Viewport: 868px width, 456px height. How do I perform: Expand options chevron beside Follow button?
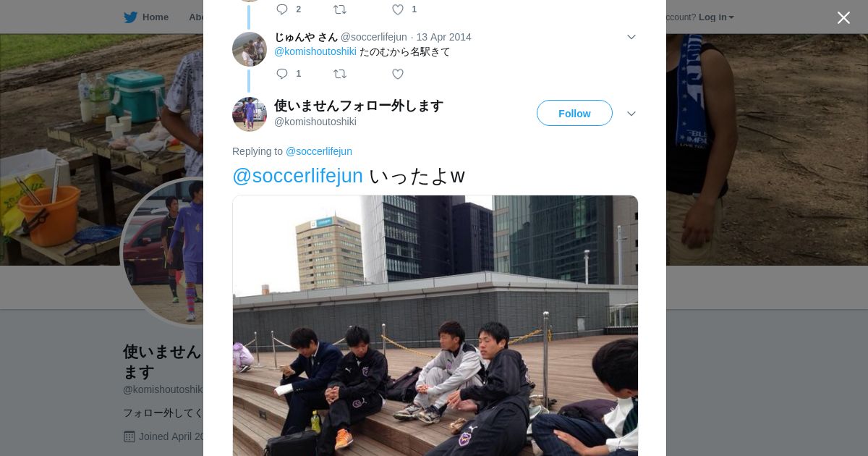(631, 114)
